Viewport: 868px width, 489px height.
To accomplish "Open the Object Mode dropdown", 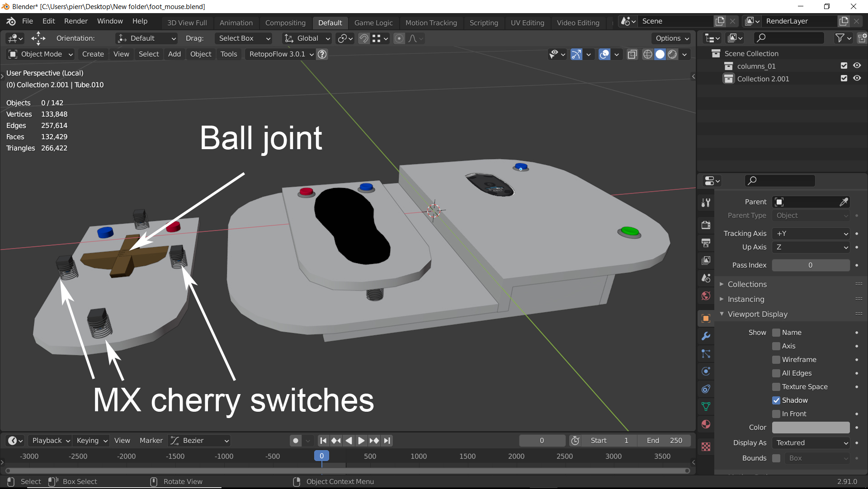I will click(x=41, y=54).
